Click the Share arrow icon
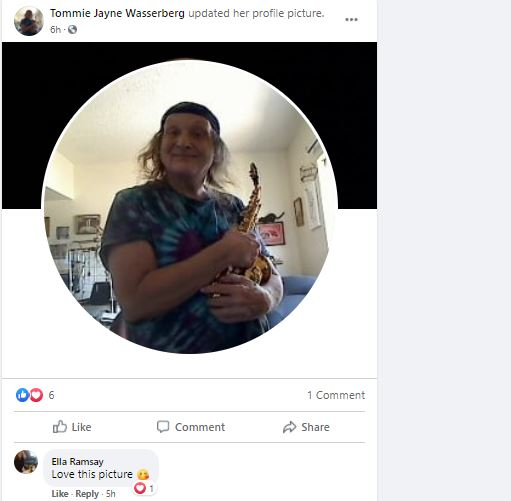The height and width of the screenshot is (501, 511). point(289,427)
